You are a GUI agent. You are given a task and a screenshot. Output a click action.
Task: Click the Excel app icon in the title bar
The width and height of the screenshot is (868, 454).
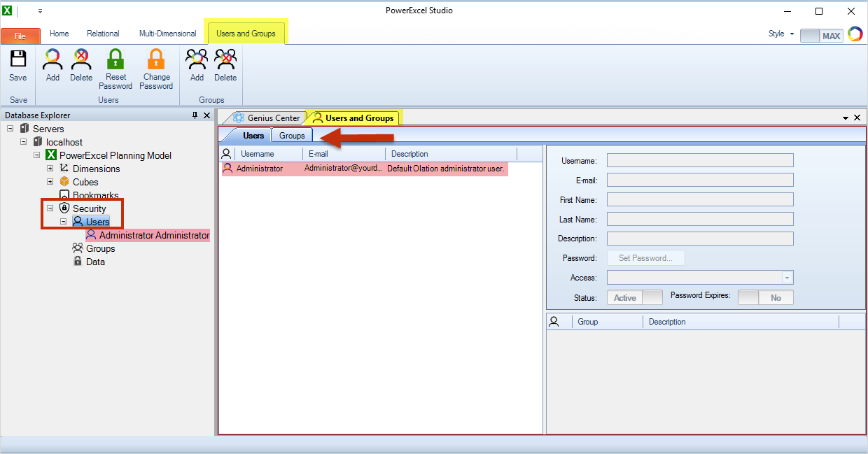click(8, 11)
